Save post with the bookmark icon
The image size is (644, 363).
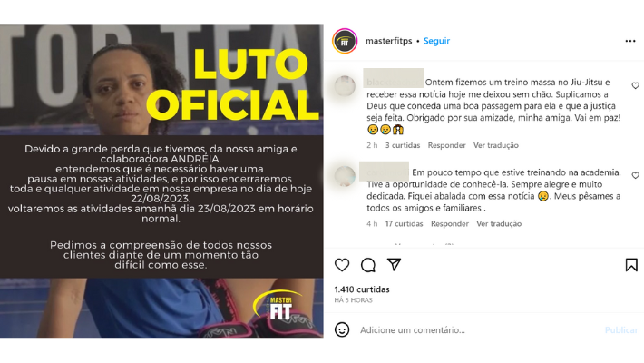[631, 265]
